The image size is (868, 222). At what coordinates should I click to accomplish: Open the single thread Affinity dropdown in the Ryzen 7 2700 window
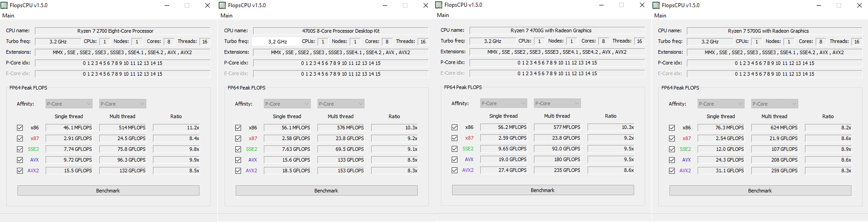click(x=69, y=104)
